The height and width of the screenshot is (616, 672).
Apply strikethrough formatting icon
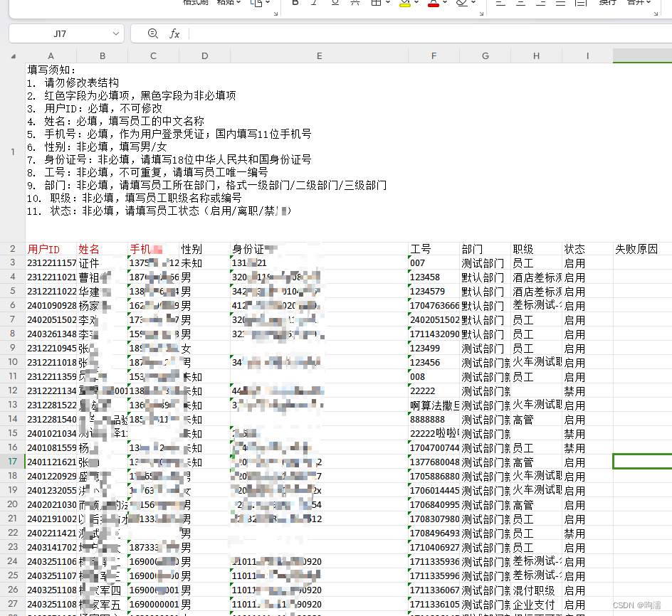click(x=353, y=4)
